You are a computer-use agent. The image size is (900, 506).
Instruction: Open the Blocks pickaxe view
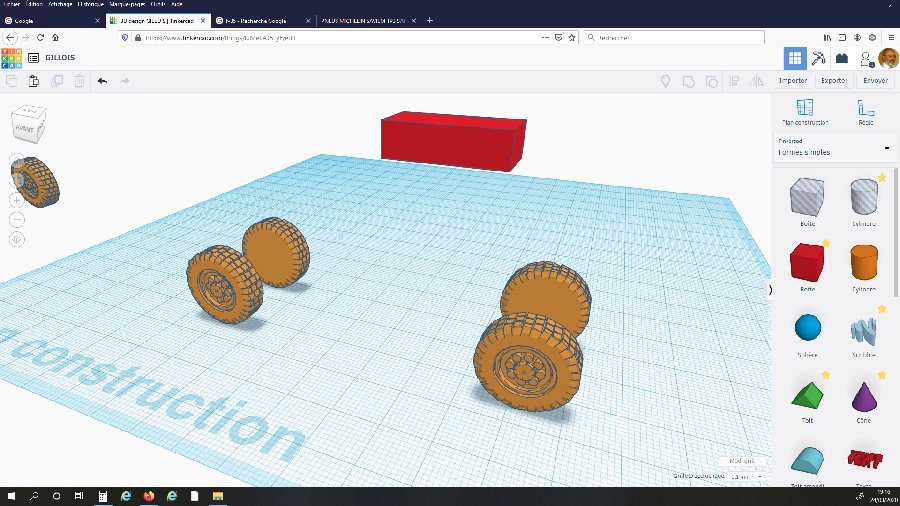tap(818, 58)
